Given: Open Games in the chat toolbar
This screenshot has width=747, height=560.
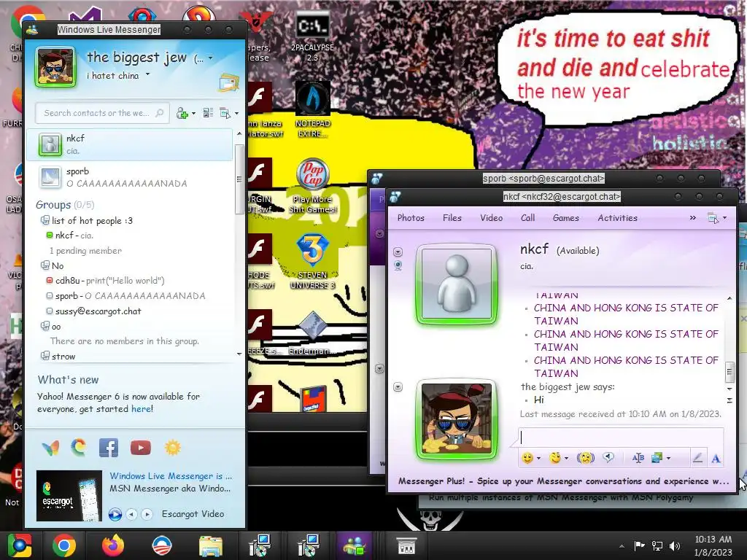Looking at the screenshot, I should [x=566, y=217].
